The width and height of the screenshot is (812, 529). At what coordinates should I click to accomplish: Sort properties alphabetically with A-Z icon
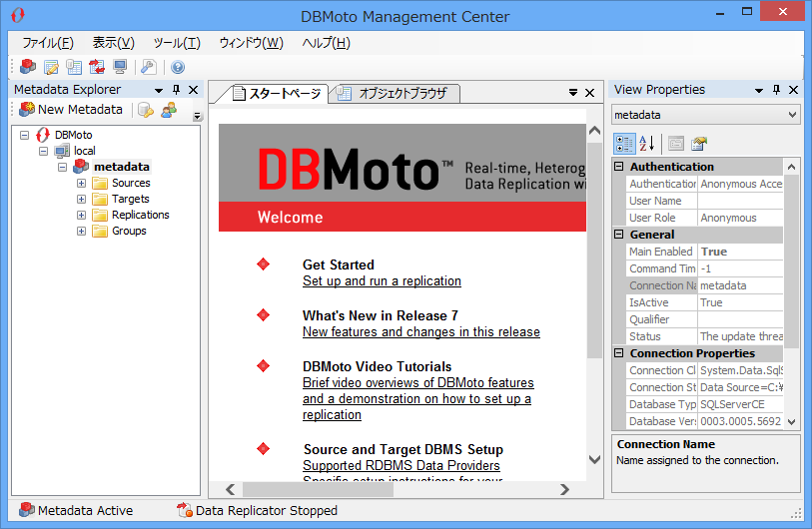tap(647, 144)
